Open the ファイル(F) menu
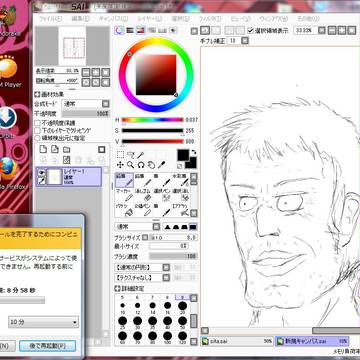 [51, 19]
